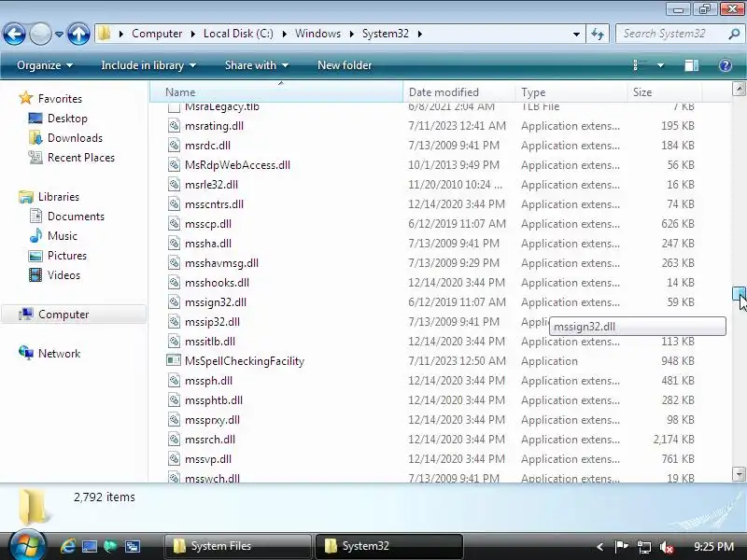Select the msrdc.dll file icon

click(x=174, y=146)
